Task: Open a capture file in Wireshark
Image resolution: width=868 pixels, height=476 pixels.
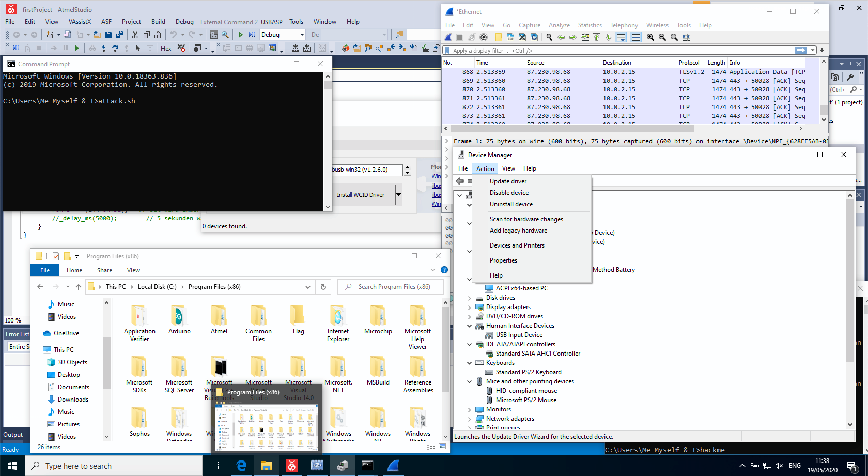Action: 499,37
